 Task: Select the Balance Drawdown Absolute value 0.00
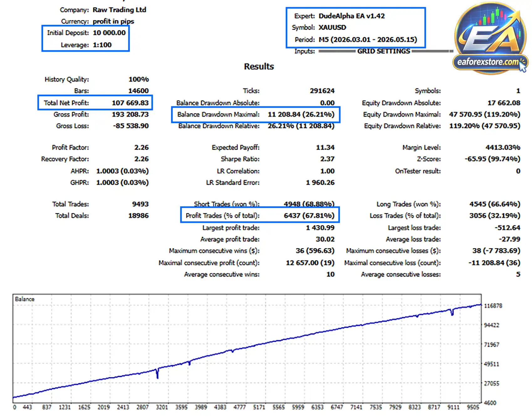[x=327, y=103]
